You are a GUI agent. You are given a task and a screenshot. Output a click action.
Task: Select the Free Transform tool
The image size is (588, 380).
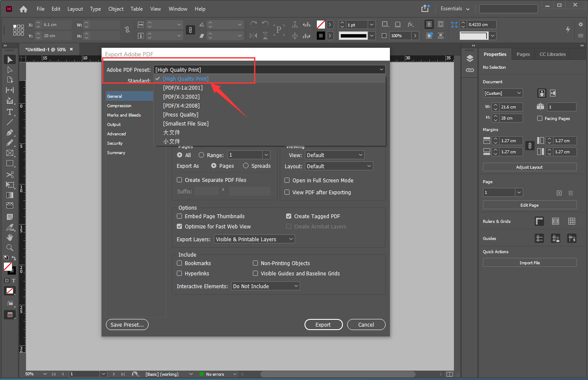(x=10, y=185)
